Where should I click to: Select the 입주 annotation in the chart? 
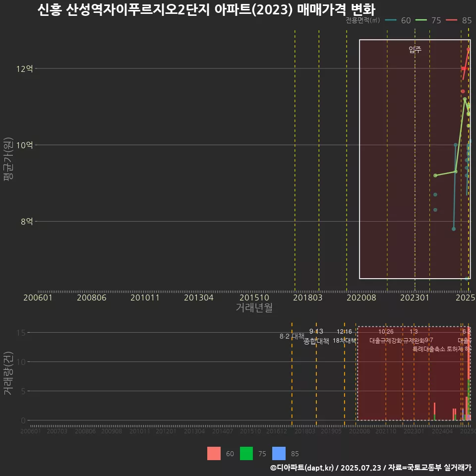click(415, 50)
